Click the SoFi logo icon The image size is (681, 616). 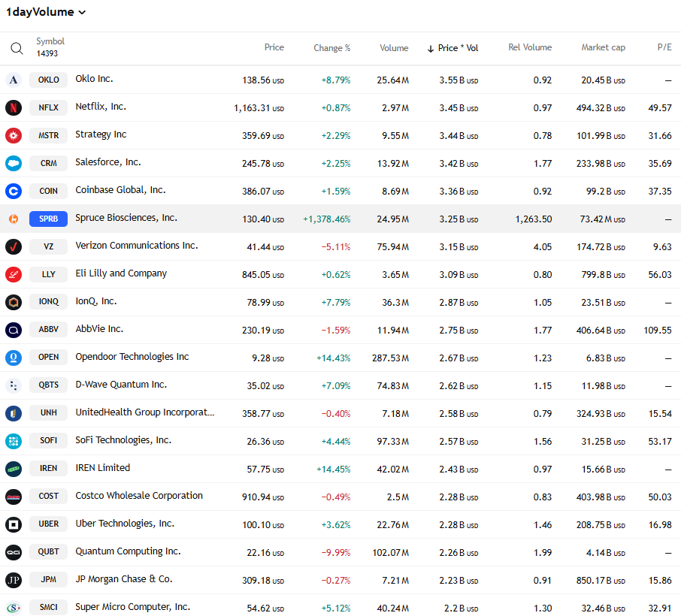14,441
